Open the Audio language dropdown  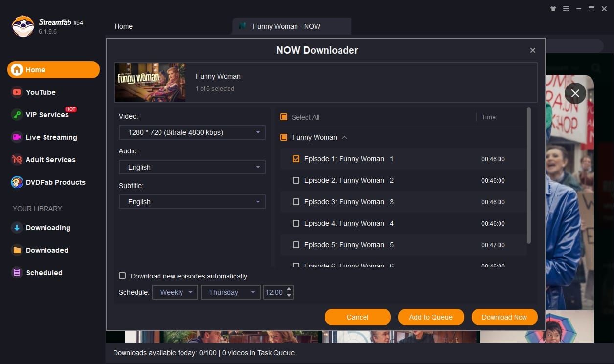[192, 167]
